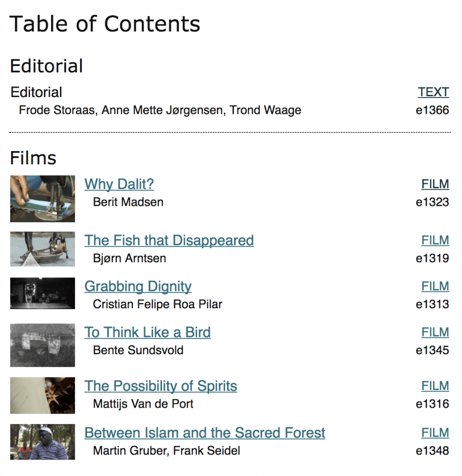Open the 'Why Dalit?' film title link
This screenshot has width=462, height=476.
pyautogui.click(x=119, y=184)
